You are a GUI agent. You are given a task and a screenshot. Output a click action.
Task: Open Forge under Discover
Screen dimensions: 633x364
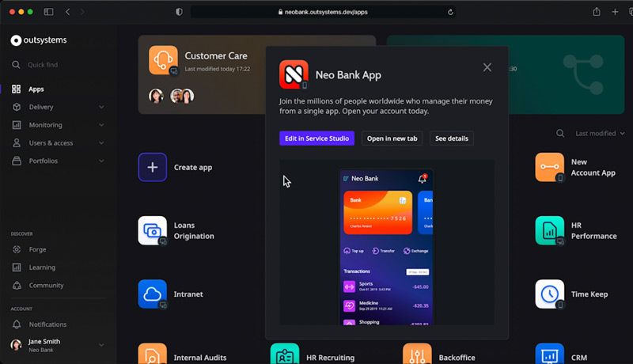tap(37, 249)
